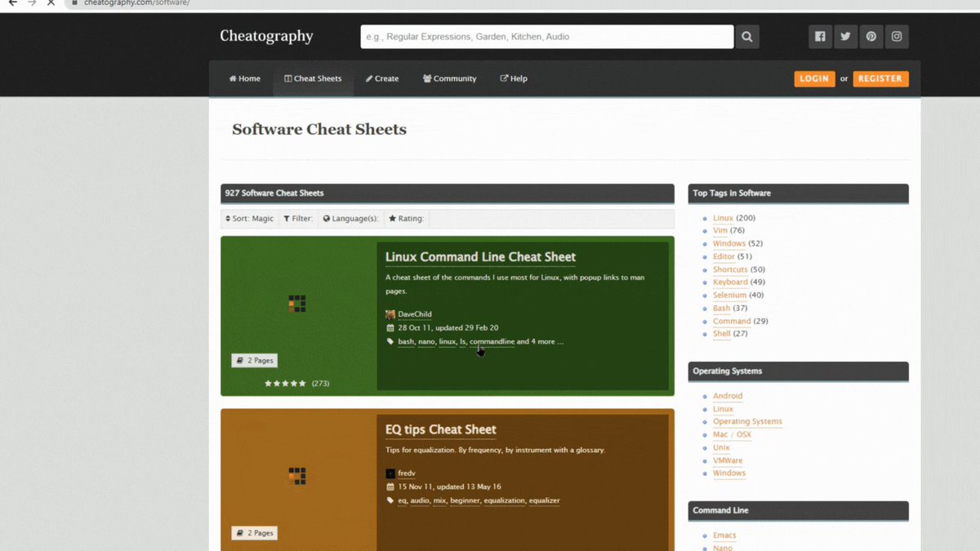Image resolution: width=980 pixels, height=551 pixels.
Task: Open Cheat Sheets menu
Action: tap(313, 78)
